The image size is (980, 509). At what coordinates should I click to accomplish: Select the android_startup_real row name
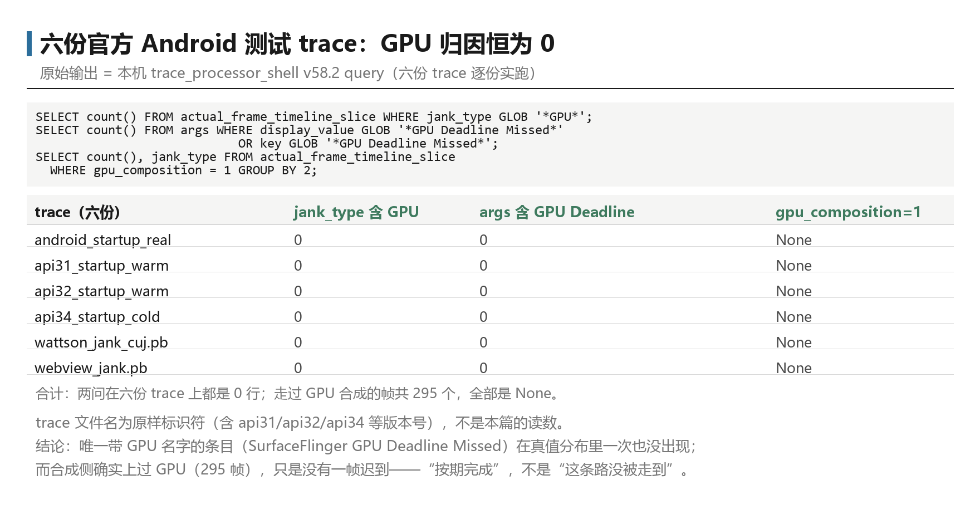coord(102,240)
